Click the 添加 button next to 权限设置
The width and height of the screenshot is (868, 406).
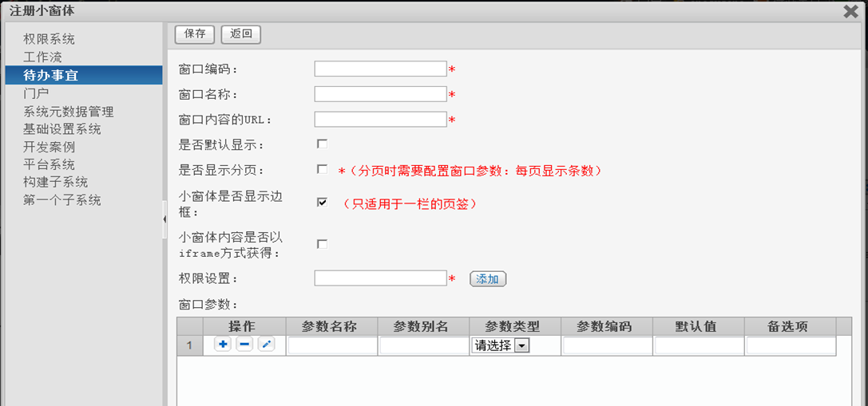(488, 279)
